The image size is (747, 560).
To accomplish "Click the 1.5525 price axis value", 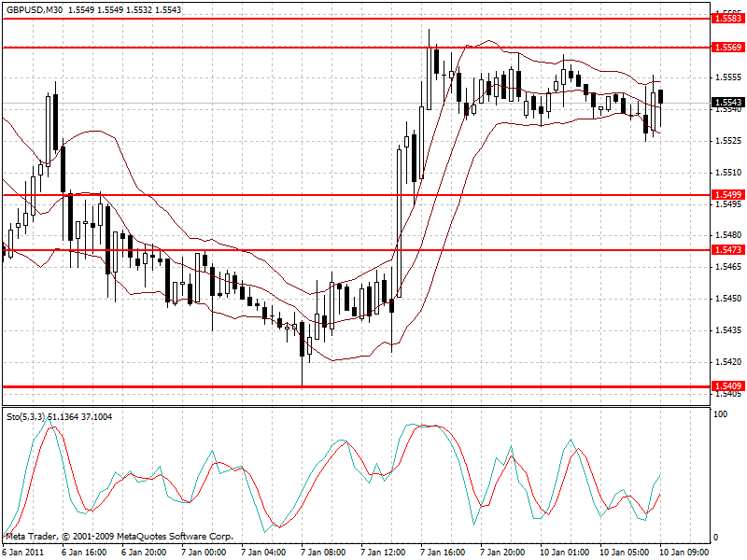I will pyautogui.click(x=728, y=141).
